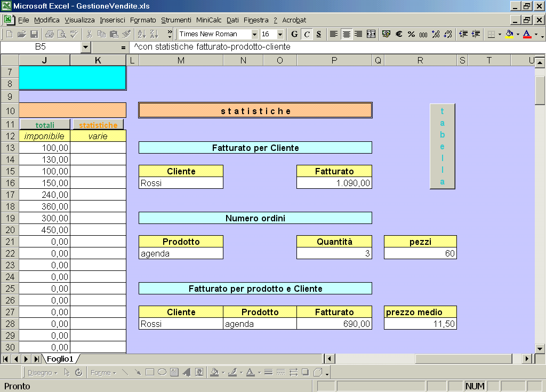Toggle right text alignment
The image size is (546, 392).
pos(358,34)
